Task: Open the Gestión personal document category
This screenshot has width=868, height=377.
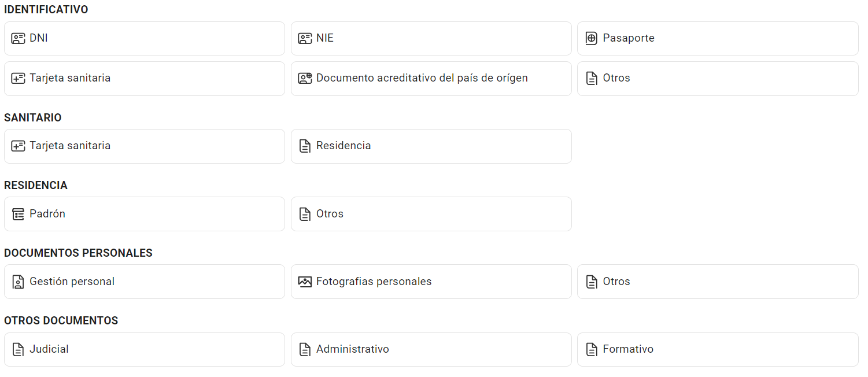Action: pos(145,282)
